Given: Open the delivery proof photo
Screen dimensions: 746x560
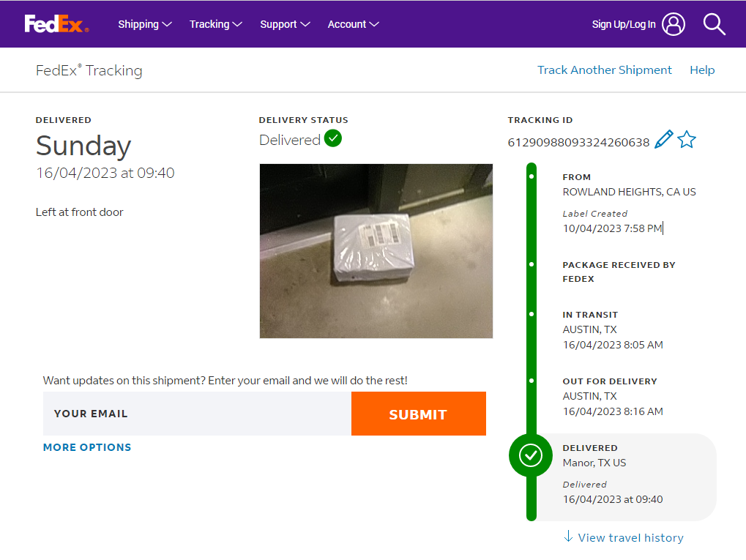Looking at the screenshot, I should (x=376, y=250).
